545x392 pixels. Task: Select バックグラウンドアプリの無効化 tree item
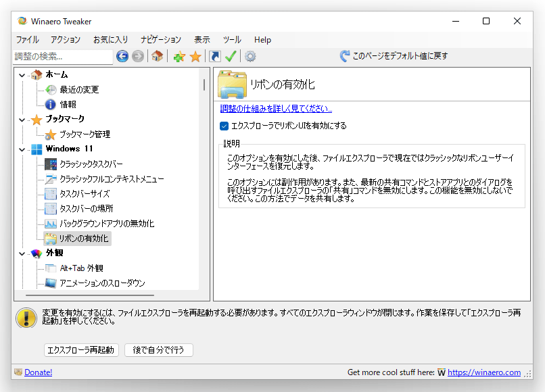coord(107,224)
